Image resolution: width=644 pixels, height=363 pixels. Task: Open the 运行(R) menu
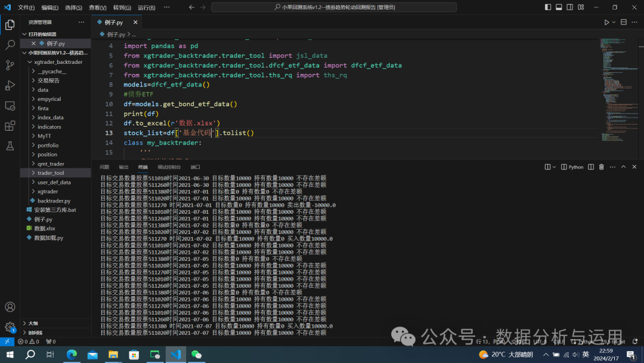[x=146, y=7]
